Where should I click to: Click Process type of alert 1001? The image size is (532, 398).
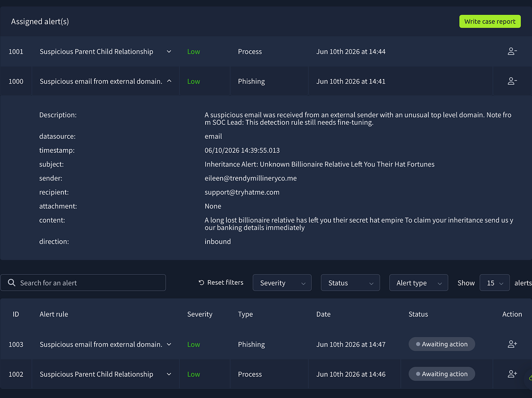click(x=250, y=51)
